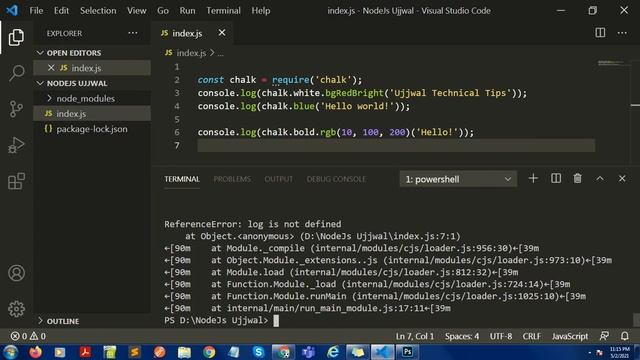Image resolution: width=640 pixels, height=360 pixels.
Task: Click line 7 in the code editor
Action: coord(396,145)
